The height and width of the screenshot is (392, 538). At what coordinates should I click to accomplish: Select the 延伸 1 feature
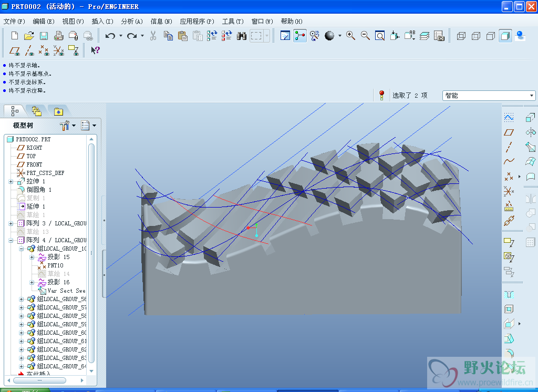pyautogui.click(x=36, y=207)
